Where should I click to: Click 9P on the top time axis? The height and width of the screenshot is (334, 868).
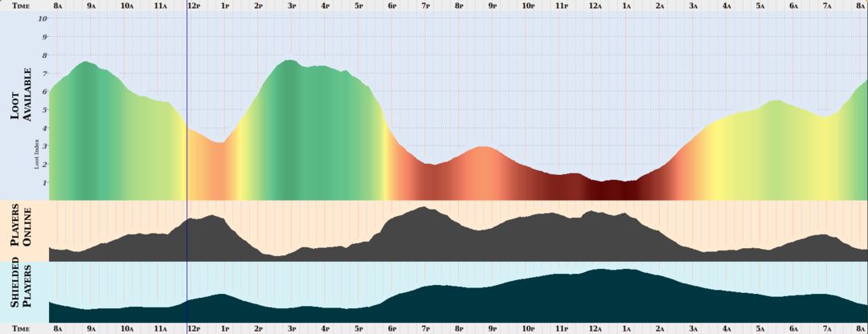pos(492,6)
